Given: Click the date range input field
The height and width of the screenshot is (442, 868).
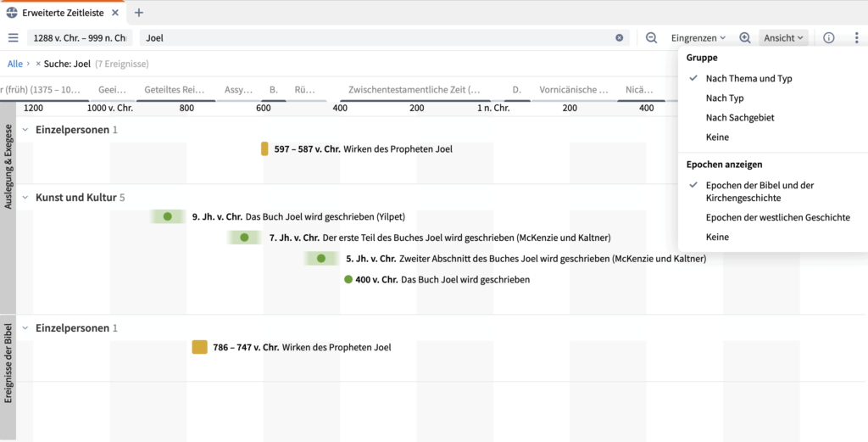Looking at the screenshot, I should click(x=80, y=38).
